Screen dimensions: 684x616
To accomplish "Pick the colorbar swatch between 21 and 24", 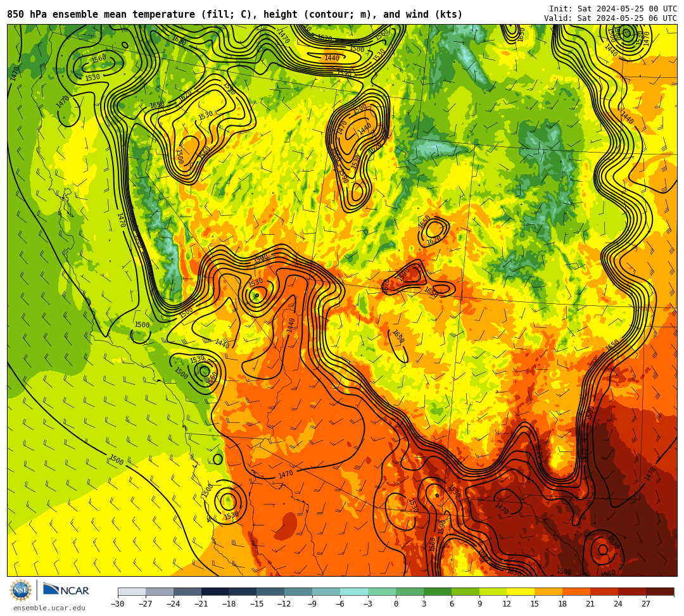I will 604,591.
